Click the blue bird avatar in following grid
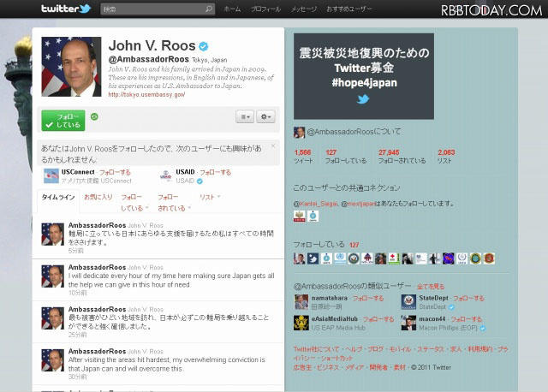This screenshot has width=548, height=392. 313,258
